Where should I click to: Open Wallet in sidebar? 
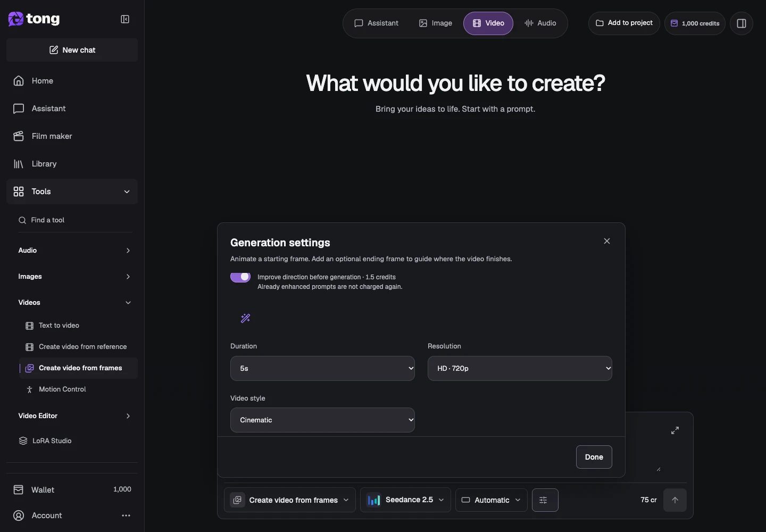[72, 489]
